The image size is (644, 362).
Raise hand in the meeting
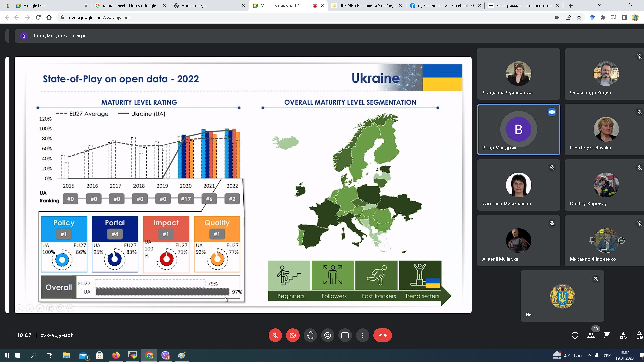(310, 335)
